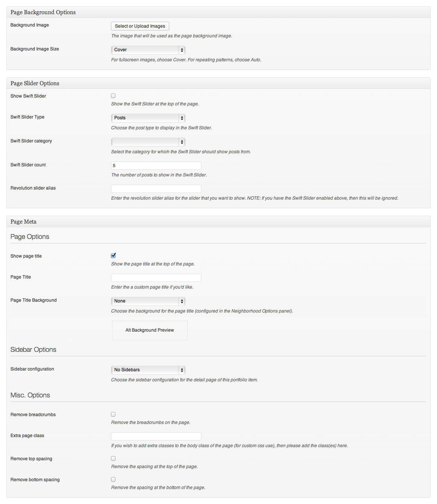Focus the Revolution slider alias input
This screenshot has height=504, width=437.
click(156, 189)
